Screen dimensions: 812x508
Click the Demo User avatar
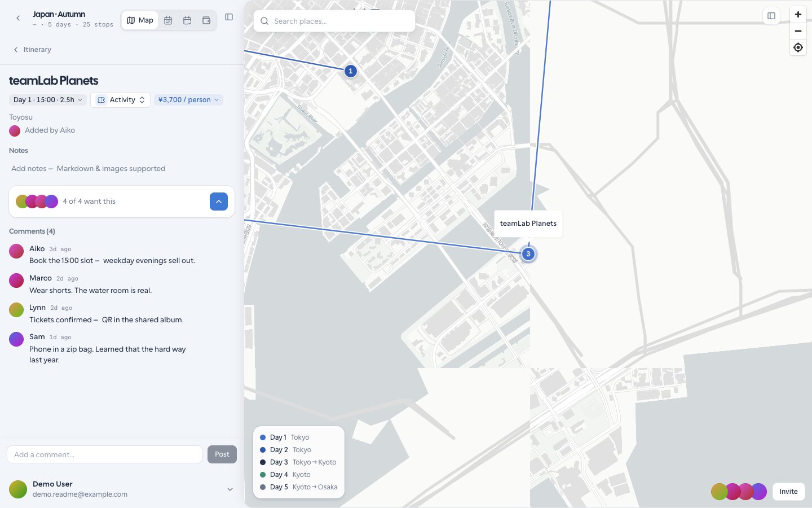point(18,489)
